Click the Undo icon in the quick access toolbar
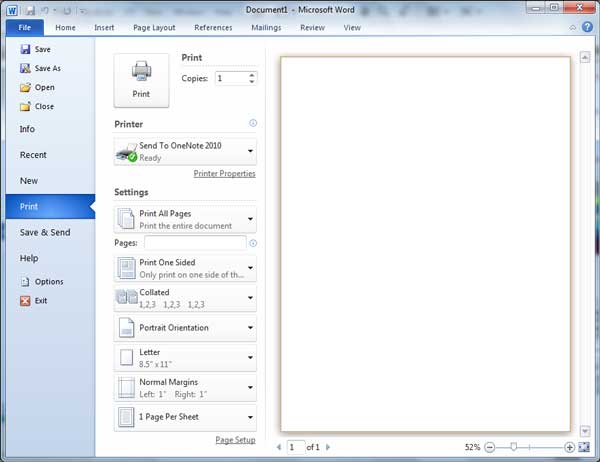This screenshot has height=462, width=600. 45,11
